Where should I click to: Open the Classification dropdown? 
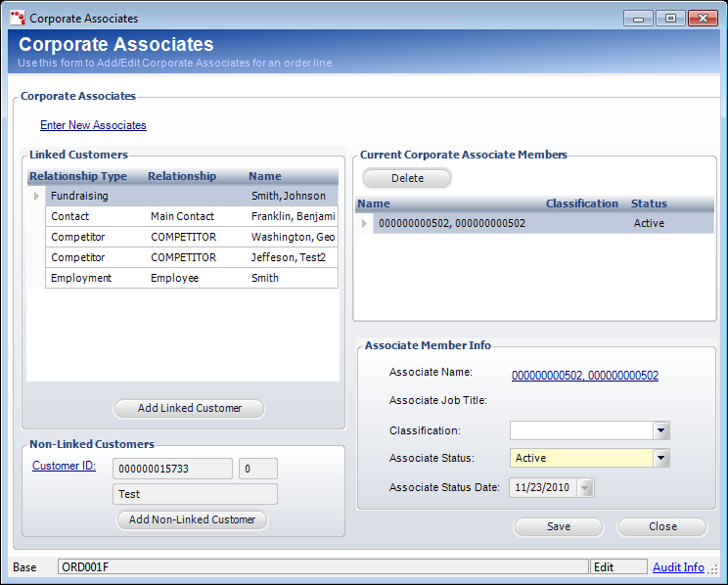[661, 430]
